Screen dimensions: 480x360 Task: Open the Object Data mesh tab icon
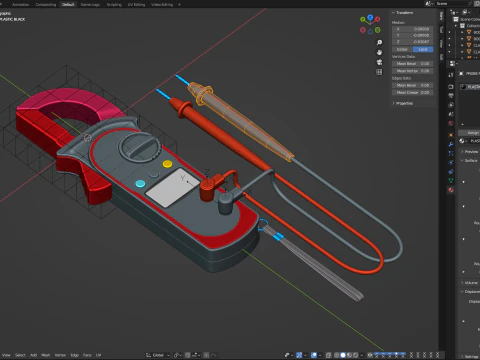pos(451,181)
